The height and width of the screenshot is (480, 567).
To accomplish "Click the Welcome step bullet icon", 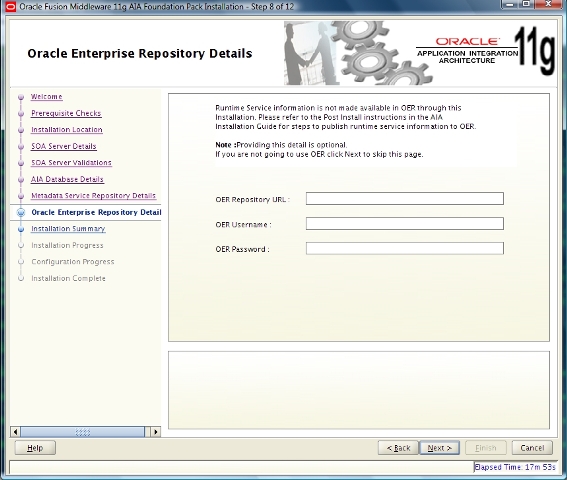I will (21, 97).
